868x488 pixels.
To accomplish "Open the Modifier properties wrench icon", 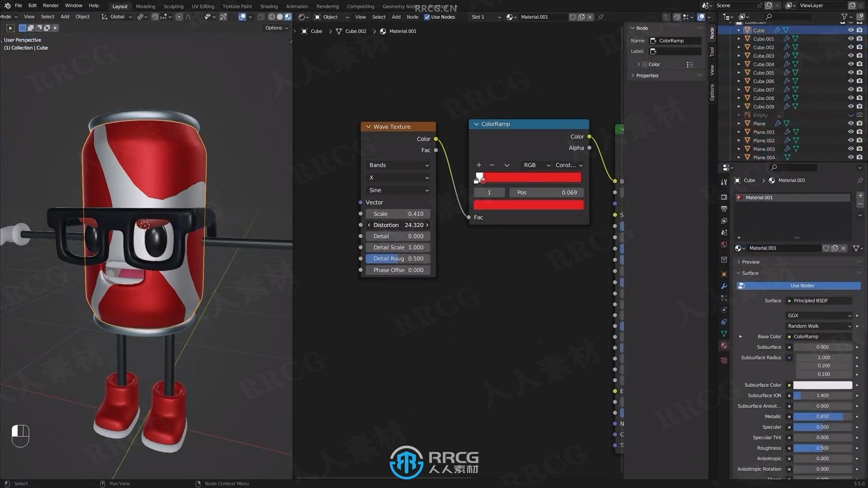I will click(x=724, y=286).
